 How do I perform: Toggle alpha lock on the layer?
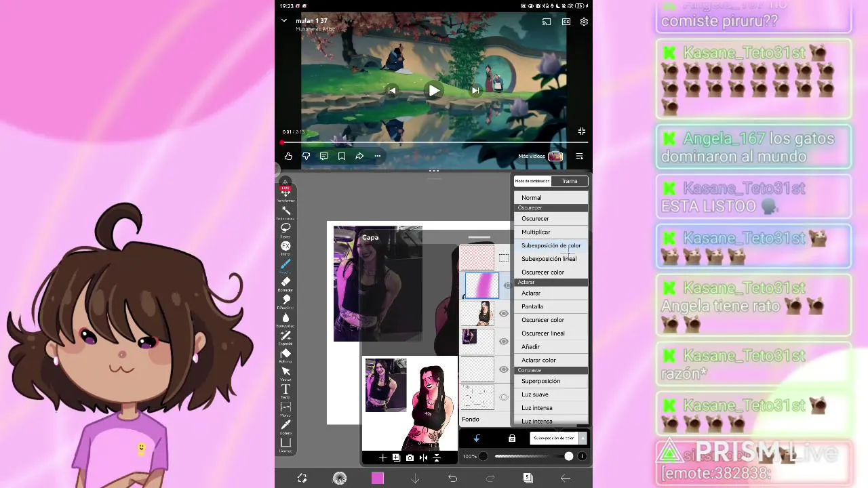pyautogui.click(x=512, y=439)
